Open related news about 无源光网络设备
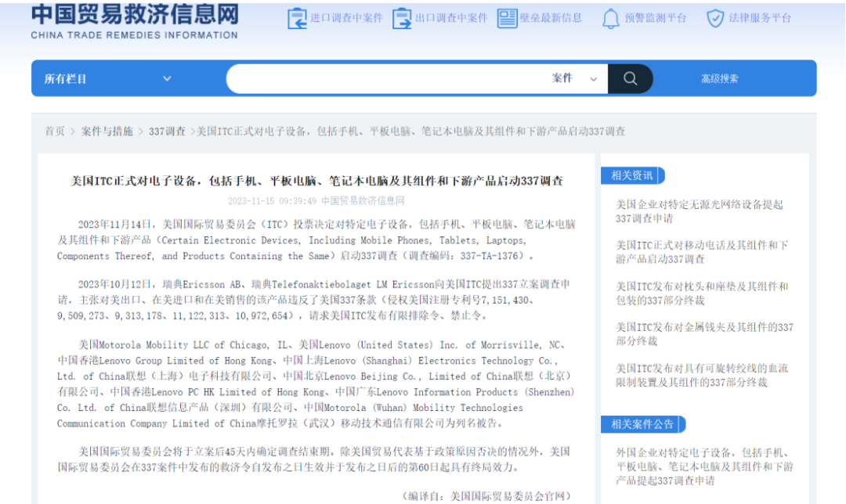This screenshot has height=504, width=846. pos(700,211)
